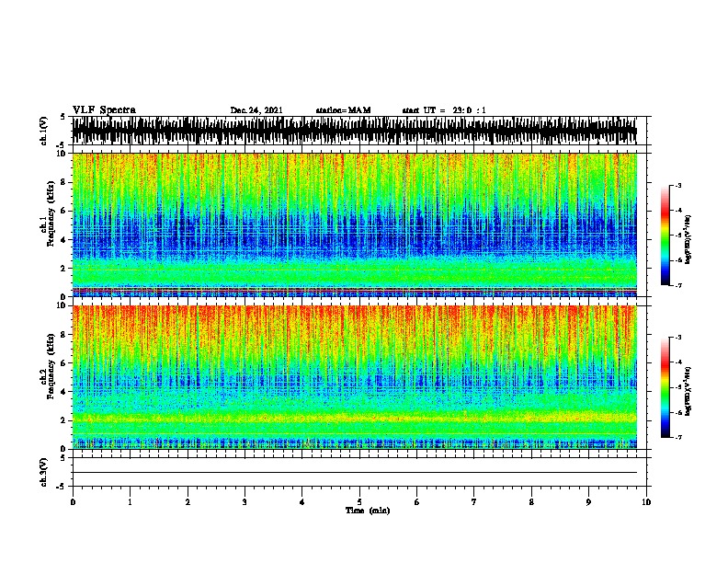This screenshot has height=563, width=728.
Task: Click the "VLF Spectra" plot title
Action: (104, 110)
